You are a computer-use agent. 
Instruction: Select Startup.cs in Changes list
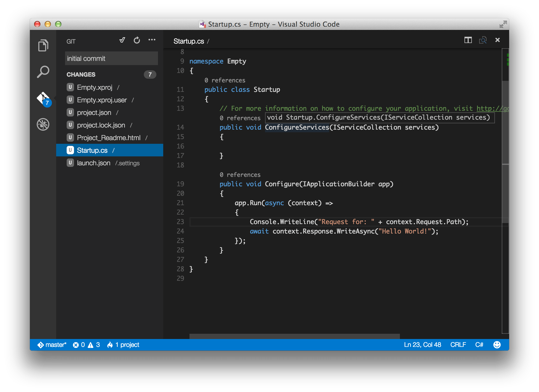click(110, 150)
